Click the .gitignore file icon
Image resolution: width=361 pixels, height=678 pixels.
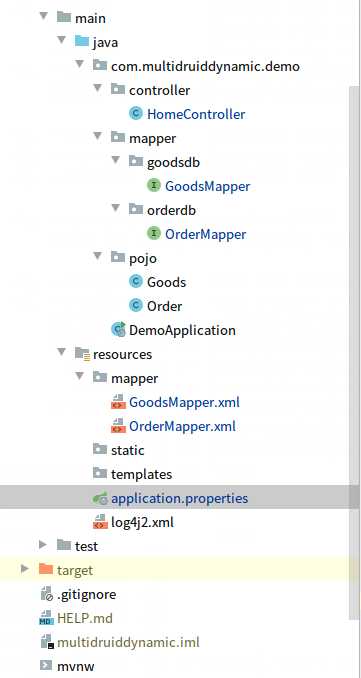coord(46,594)
